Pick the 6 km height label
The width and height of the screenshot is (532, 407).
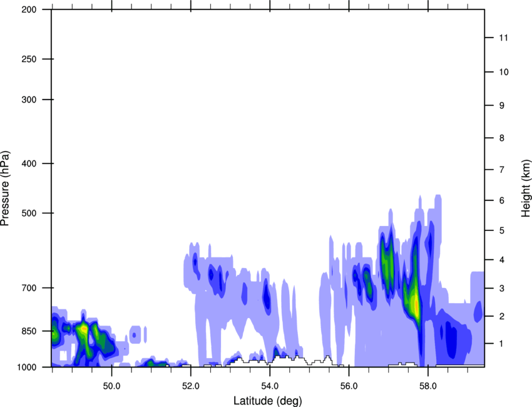(502, 200)
